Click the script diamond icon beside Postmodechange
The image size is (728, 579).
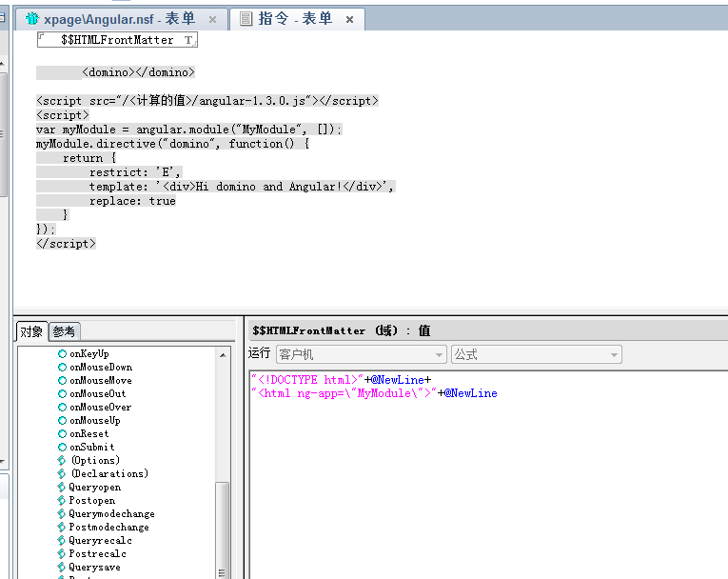coord(62,527)
